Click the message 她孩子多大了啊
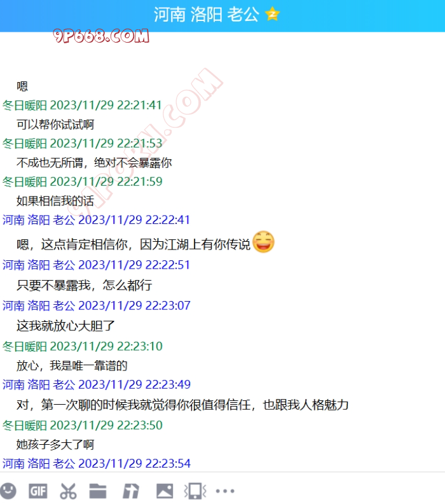Screen dimensions: 445x504 55,444
